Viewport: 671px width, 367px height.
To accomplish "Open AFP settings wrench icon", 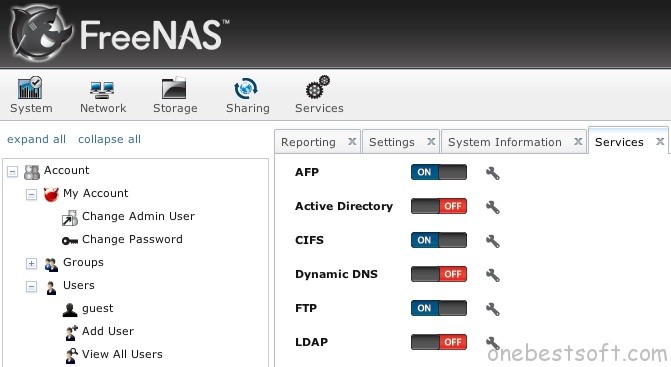I will tap(493, 173).
